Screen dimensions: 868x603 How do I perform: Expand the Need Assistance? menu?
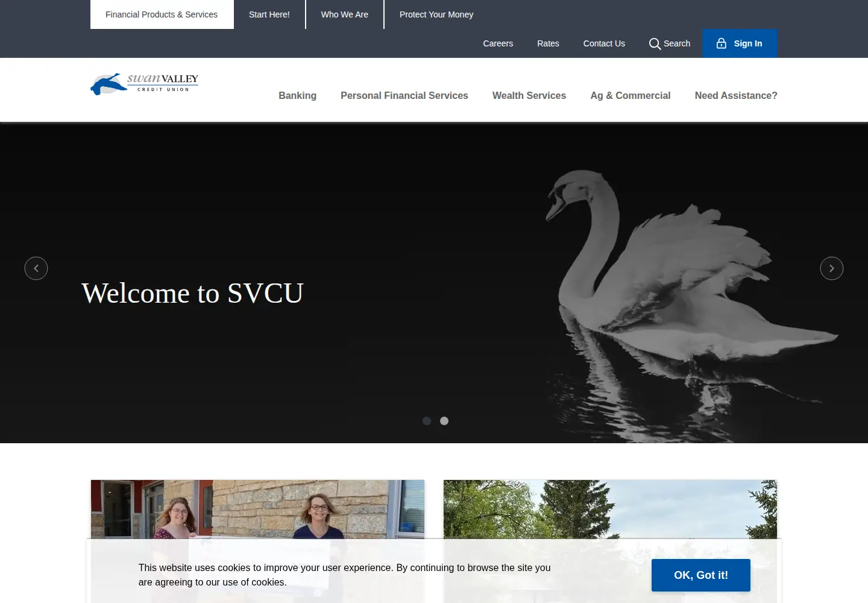point(736,95)
